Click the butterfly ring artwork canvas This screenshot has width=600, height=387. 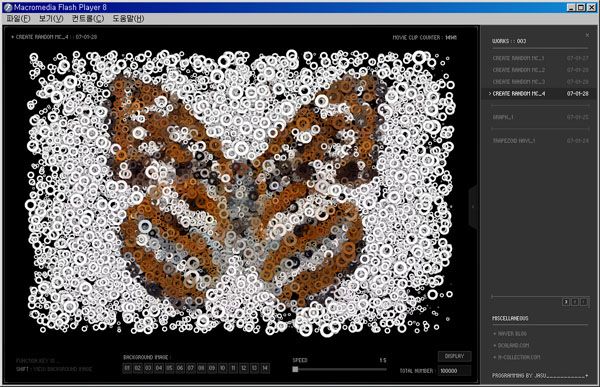click(x=241, y=193)
